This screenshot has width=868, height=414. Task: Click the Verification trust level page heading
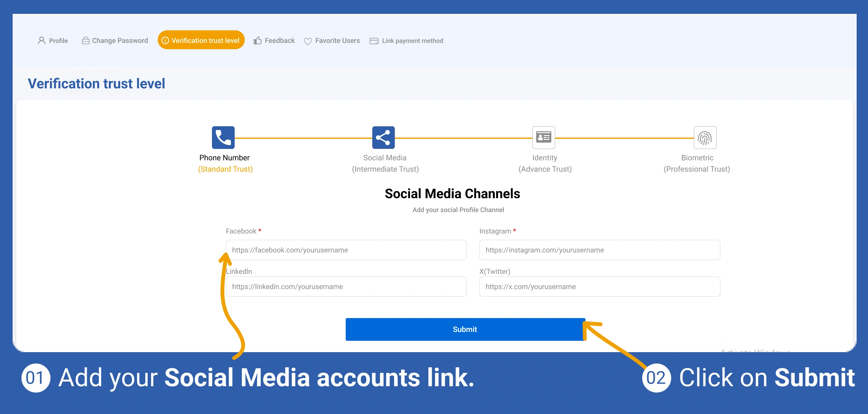click(x=97, y=83)
